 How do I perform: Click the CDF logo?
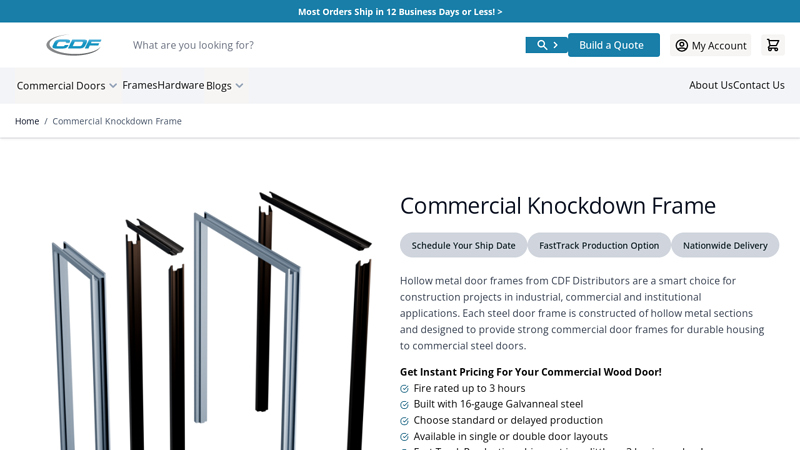[x=74, y=45]
